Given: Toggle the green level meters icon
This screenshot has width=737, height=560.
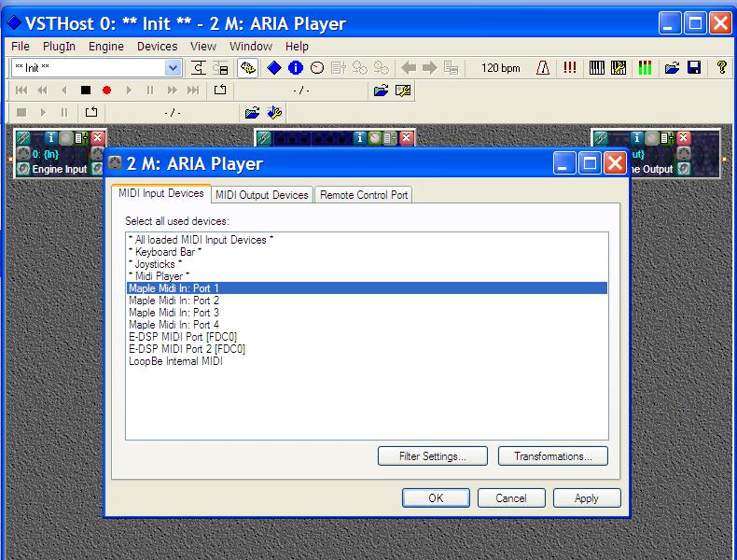Looking at the screenshot, I should tap(645, 68).
